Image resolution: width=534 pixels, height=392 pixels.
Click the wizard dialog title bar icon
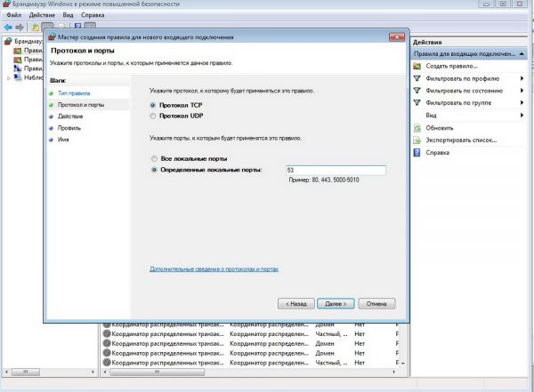point(52,36)
